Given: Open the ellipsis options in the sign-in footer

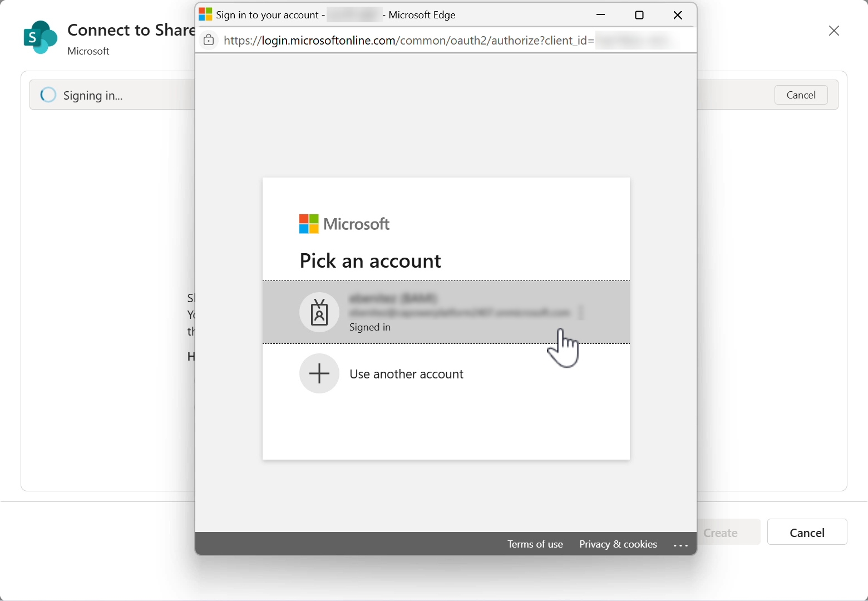Looking at the screenshot, I should pyautogui.click(x=681, y=544).
